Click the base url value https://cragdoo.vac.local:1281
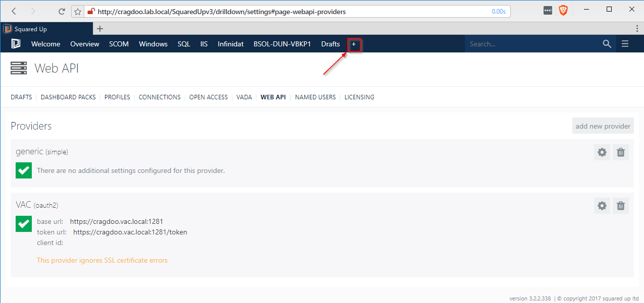This screenshot has width=644, height=303. point(117,221)
